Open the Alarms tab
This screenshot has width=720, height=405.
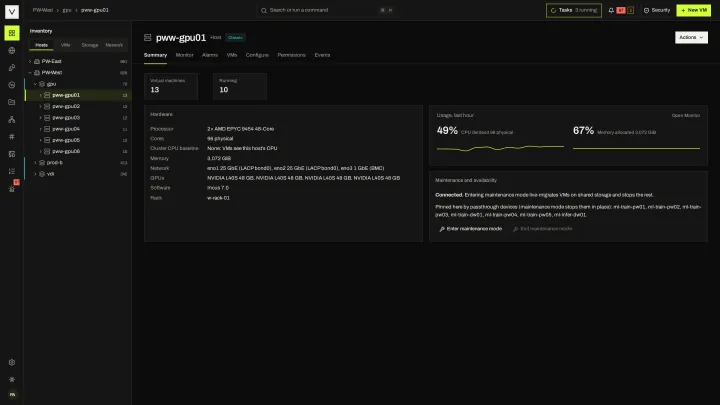coord(210,55)
